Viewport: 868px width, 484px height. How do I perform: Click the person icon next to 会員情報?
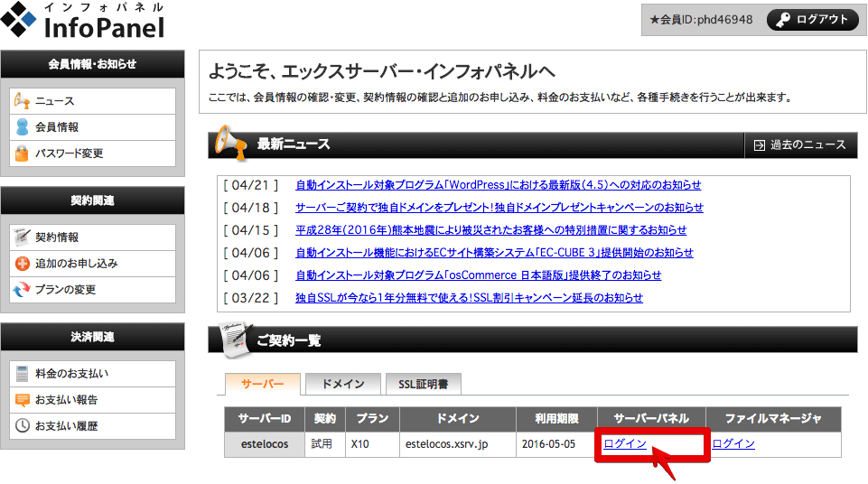23,126
